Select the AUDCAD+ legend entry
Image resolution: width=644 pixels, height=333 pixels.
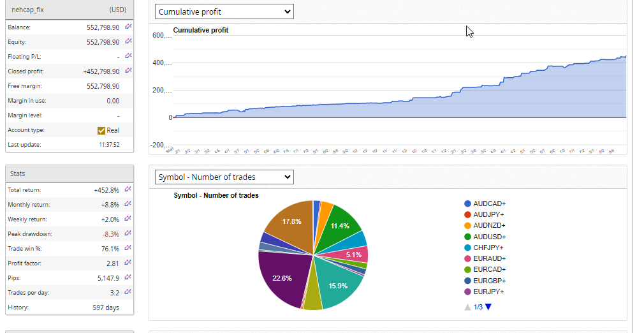tap(489, 204)
